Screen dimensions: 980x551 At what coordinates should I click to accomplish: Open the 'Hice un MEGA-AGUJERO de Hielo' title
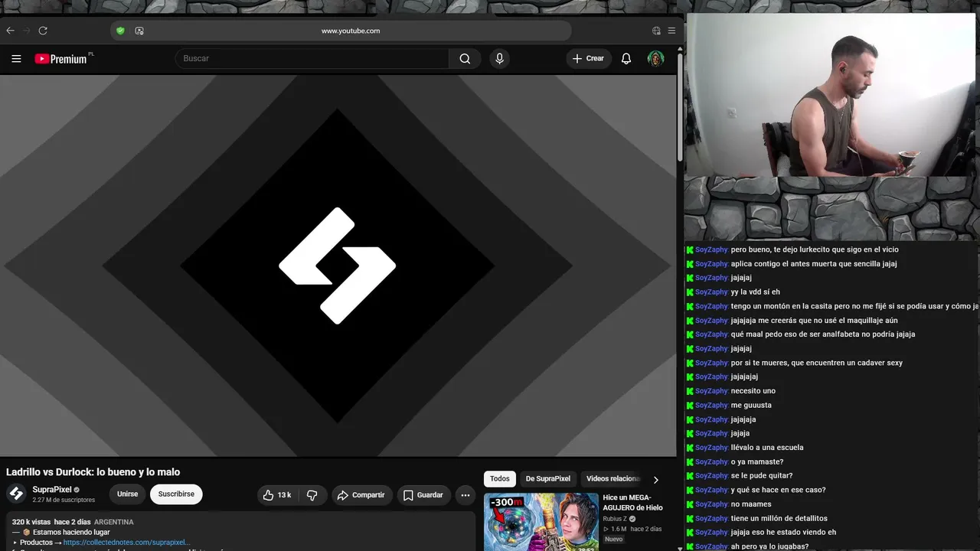click(x=632, y=502)
